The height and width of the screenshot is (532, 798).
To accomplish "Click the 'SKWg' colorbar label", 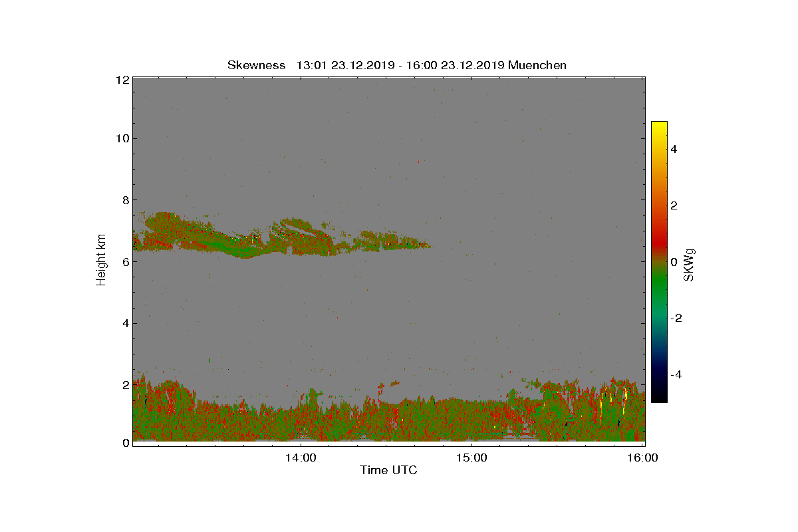I will 690,265.
